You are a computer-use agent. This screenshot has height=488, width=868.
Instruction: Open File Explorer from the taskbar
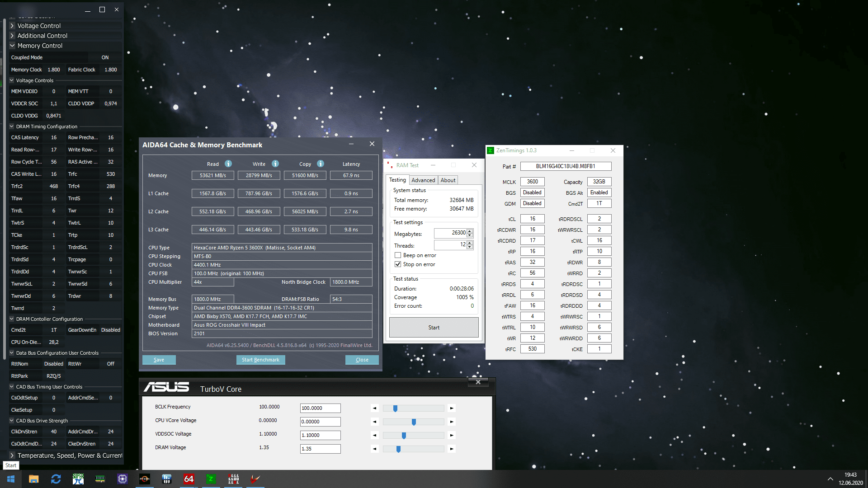pos(34,479)
